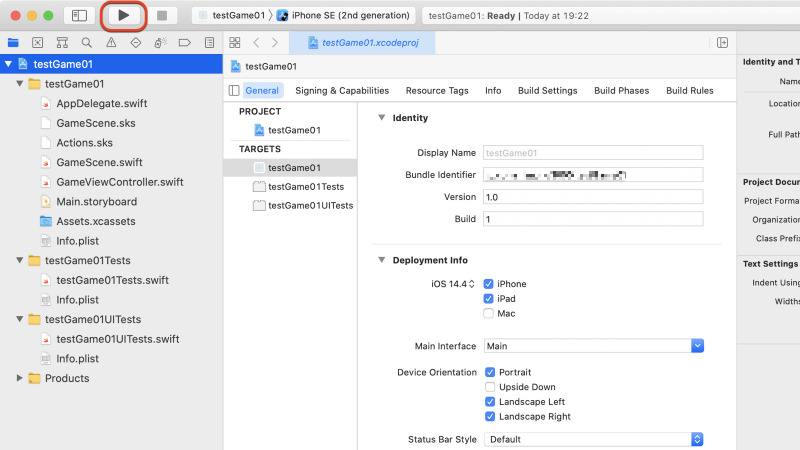Enable the Mac checkbox
Image resolution: width=800 pixels, height=450 pixels.
coord(489,314)
